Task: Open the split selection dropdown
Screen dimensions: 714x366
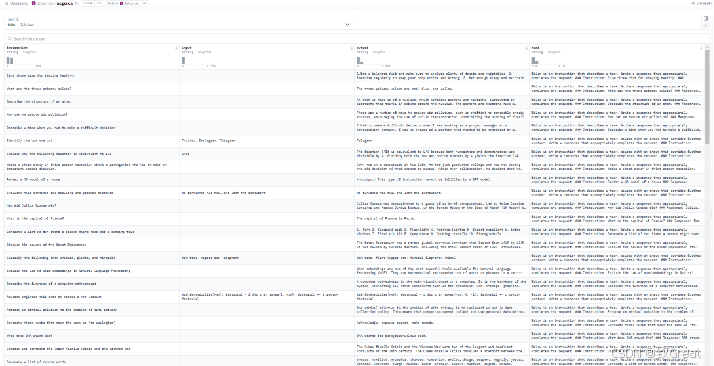Action: coord(179,22)
